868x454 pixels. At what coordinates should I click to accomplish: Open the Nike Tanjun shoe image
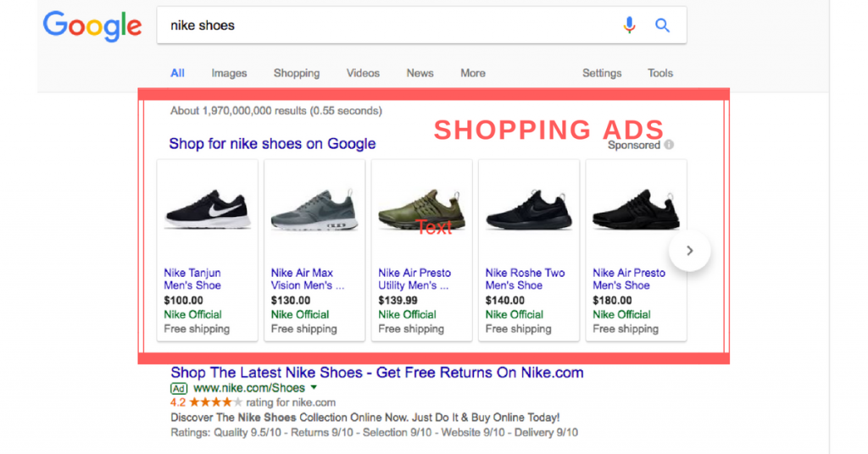coord(208,209)
